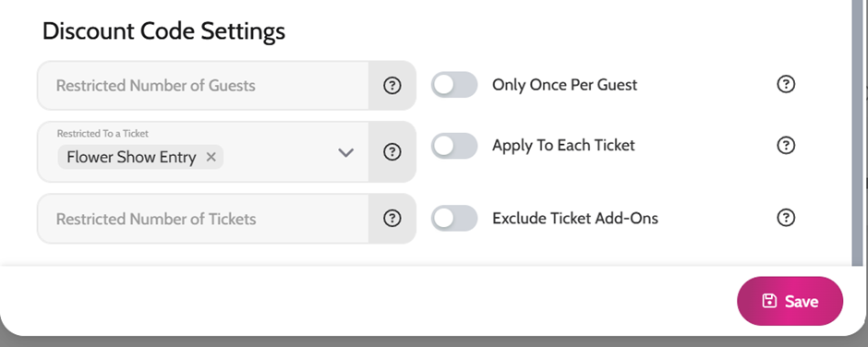Select the Flower Show Entry chip
The height and width of the screenshot is (347, 868).
click(131, 157)
